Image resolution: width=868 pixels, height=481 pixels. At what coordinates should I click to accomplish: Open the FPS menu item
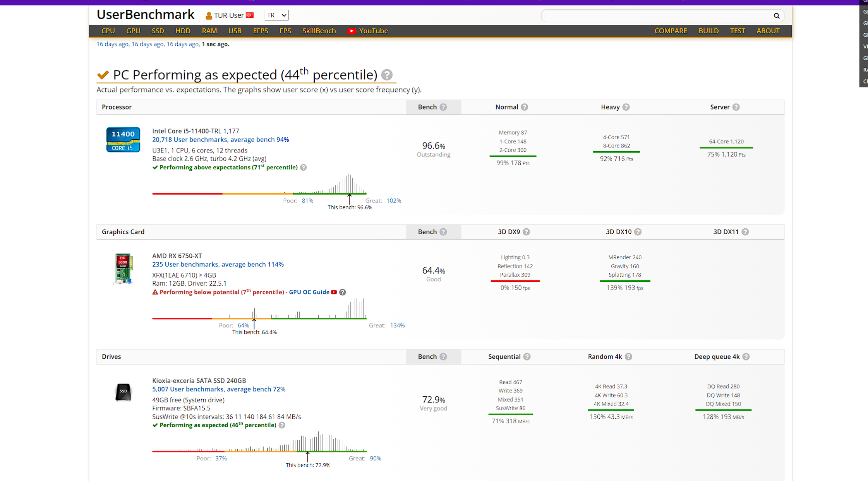(285, 31)
